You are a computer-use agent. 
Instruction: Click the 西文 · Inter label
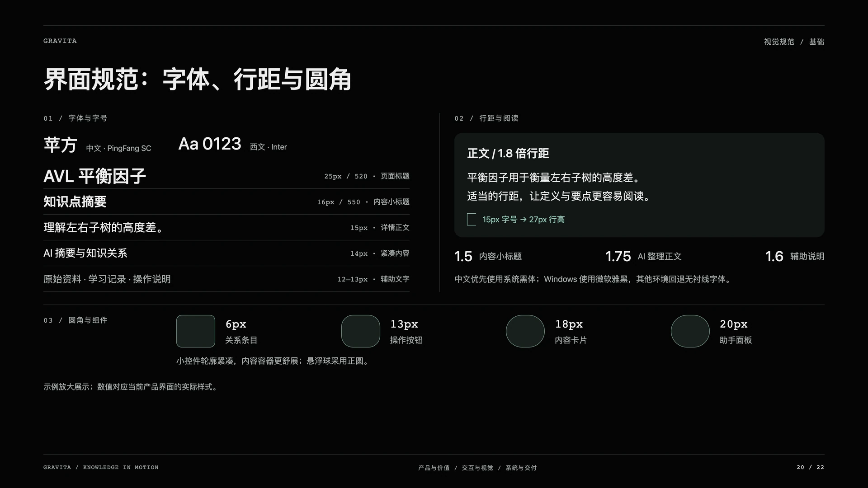coord(269,147)
